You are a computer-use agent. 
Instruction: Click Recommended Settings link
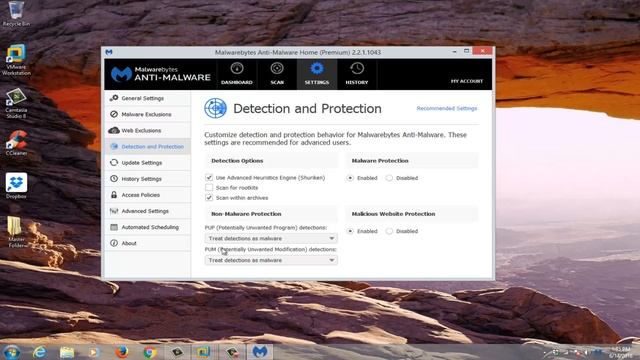tap(447, 108)
